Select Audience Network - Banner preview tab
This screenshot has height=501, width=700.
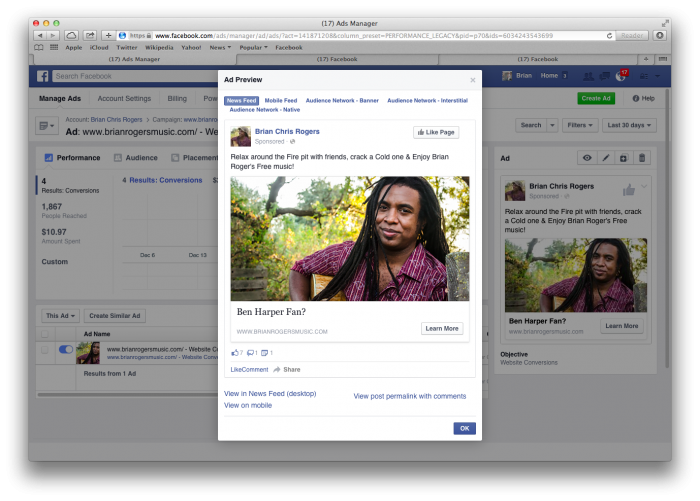[342, 100]
